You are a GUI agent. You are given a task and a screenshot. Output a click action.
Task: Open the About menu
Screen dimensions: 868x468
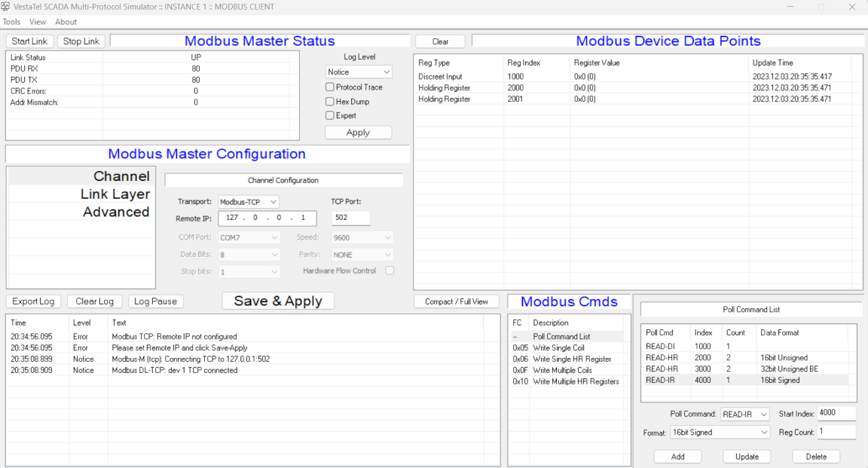66,22
